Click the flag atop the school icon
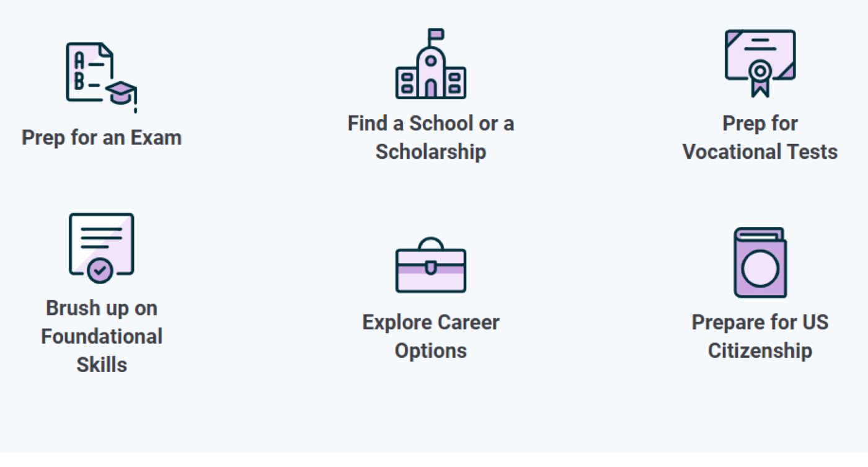The height and width of the screenshot is (467, 868). coord(434,34)
